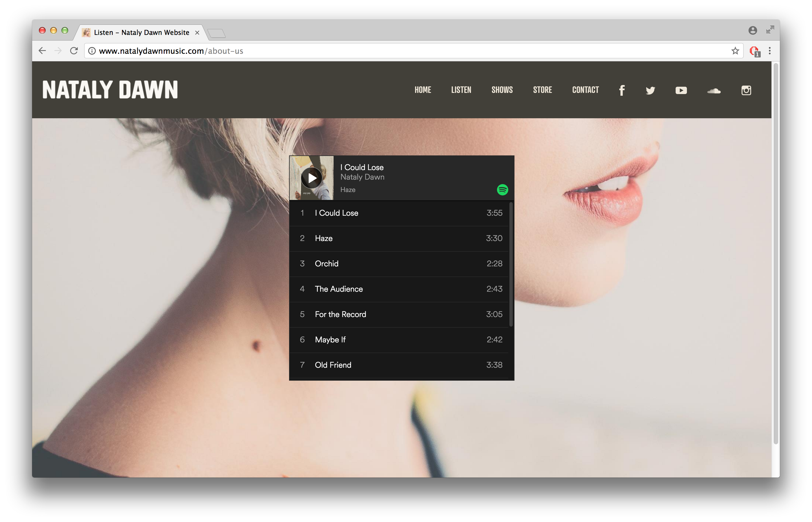Image resolution: width=812 pixels, height=522 pixels.
Task: Go to the SHOWS menu item
Action: (x=502, y=90)
